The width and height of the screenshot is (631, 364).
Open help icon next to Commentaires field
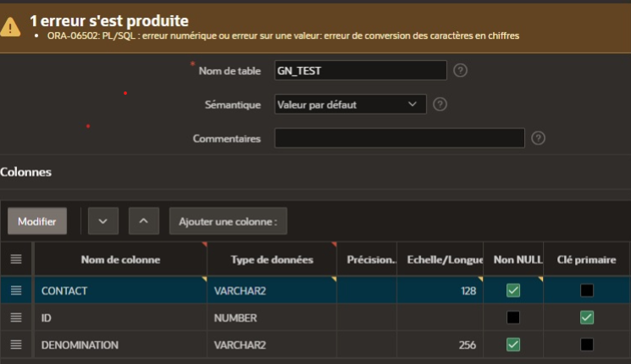(538, 138)
